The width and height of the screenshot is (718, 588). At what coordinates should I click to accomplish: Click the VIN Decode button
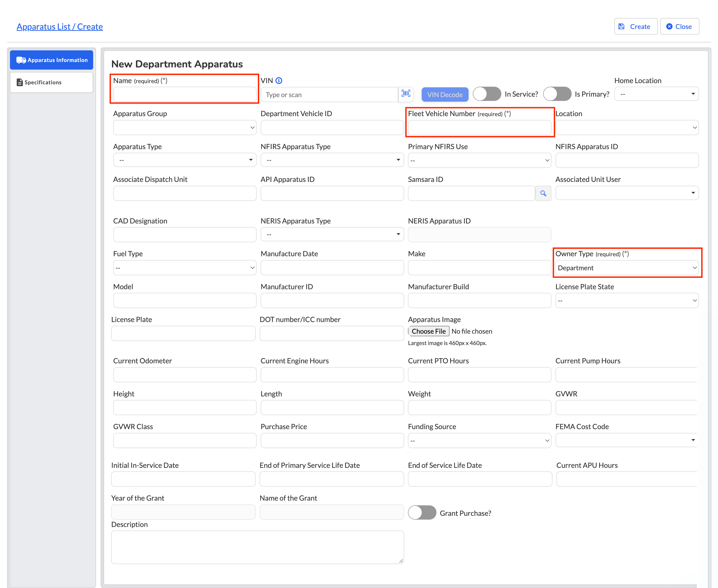click(445, 95)
